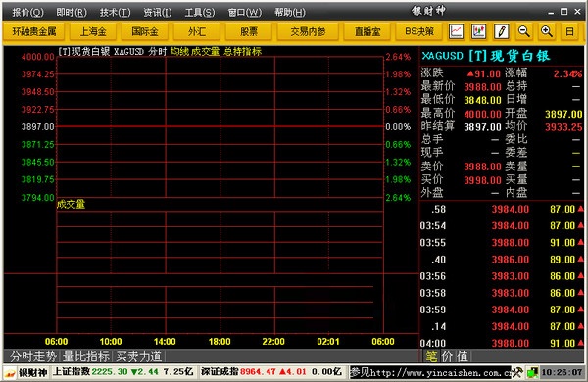Click the green network connection icon
The image size is (588, 382).
532,372
